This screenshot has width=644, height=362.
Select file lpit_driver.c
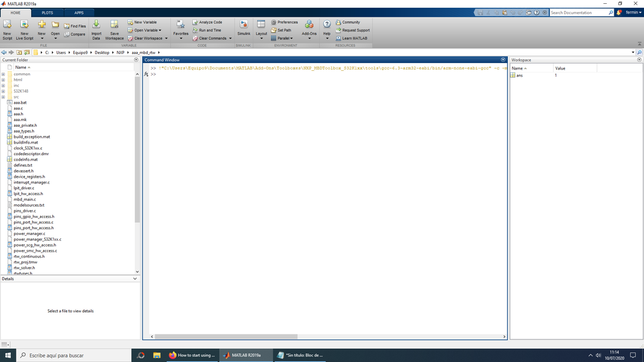[24, 188]
